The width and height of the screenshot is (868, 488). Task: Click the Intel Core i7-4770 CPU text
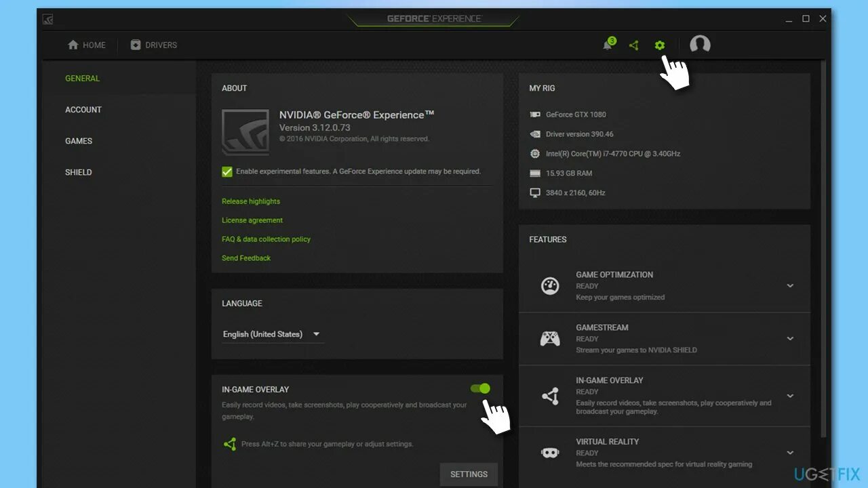click(x=613, y=154)
